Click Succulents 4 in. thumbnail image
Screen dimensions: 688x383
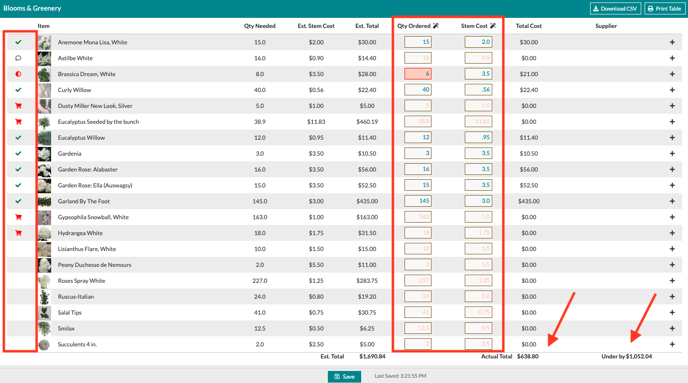coord(44,344)
